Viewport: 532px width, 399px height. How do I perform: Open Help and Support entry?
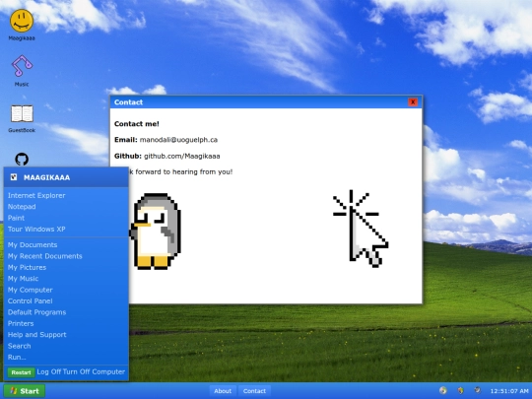[37, 335]
